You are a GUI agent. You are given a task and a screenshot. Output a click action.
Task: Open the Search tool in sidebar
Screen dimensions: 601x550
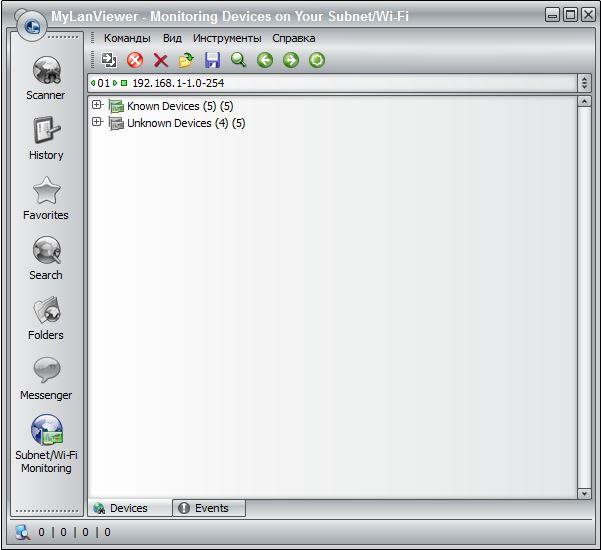[x=46, y=258]
